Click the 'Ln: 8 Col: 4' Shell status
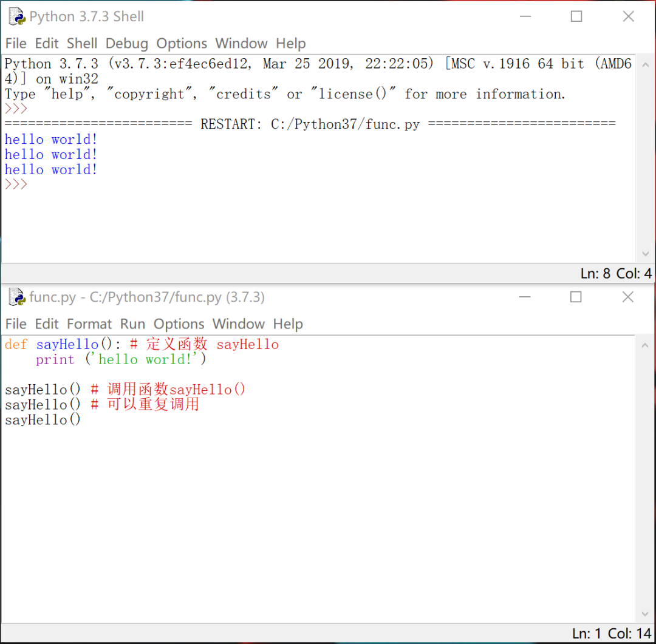Image resolution: width=656 pixels, height=644 pixels. (x=616, y=274)
